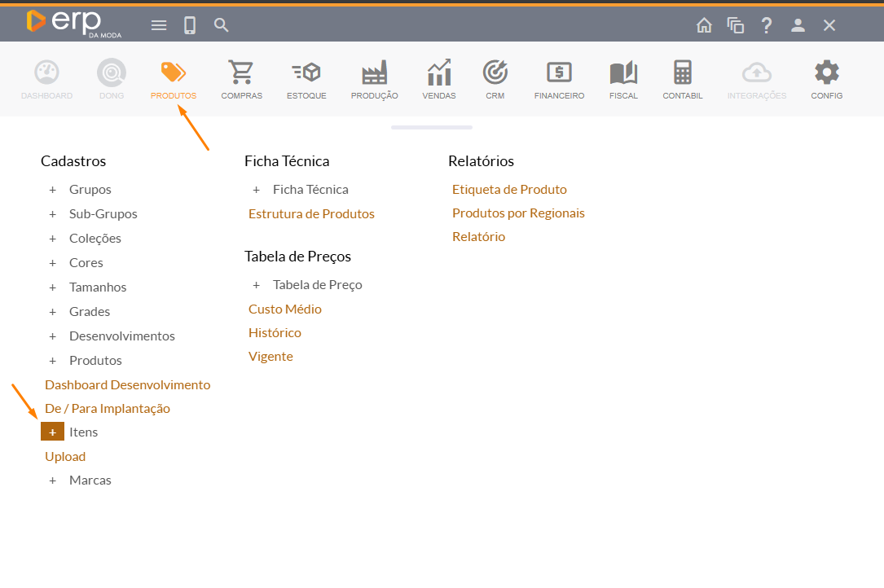Open Produtos entry under Cadastros
884x588 pixels.
(95, 360)
